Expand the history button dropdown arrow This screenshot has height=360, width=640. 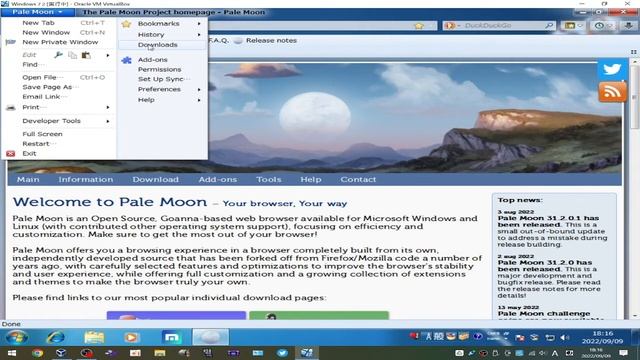609,26
